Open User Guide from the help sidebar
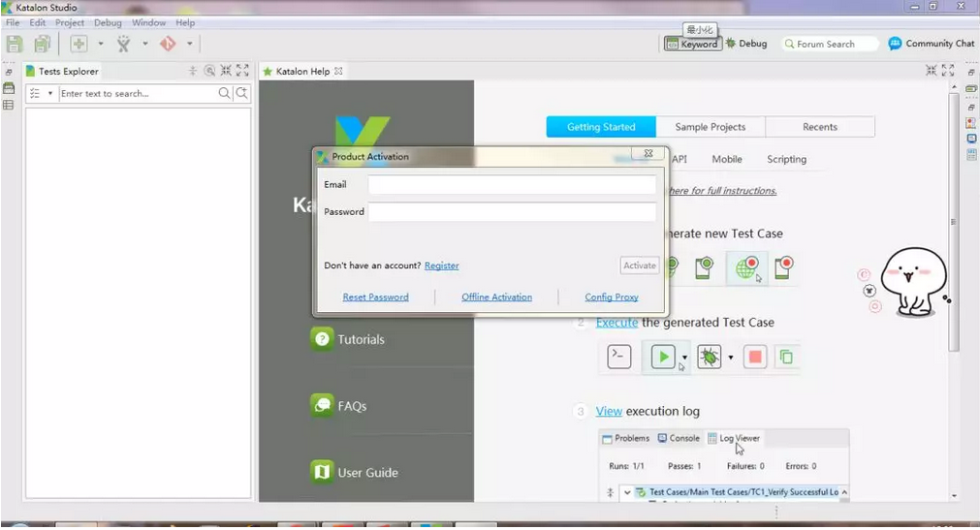The image size is (980, 530). point(355,473)
